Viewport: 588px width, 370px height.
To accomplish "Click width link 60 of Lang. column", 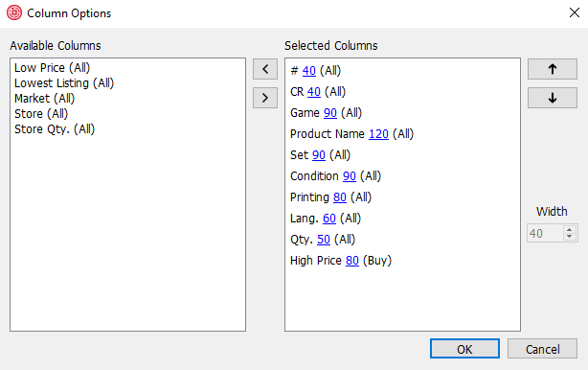I will tap(329, 218).
